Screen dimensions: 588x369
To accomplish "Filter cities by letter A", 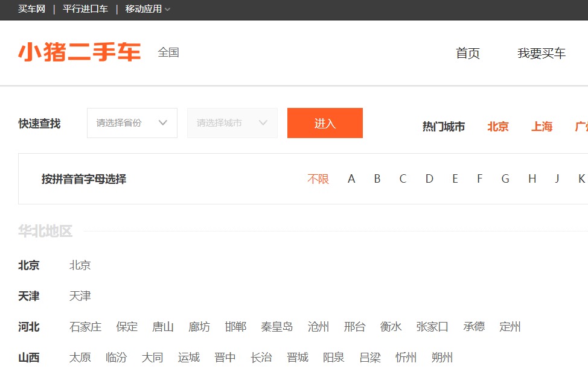I will tap(351, 179).
